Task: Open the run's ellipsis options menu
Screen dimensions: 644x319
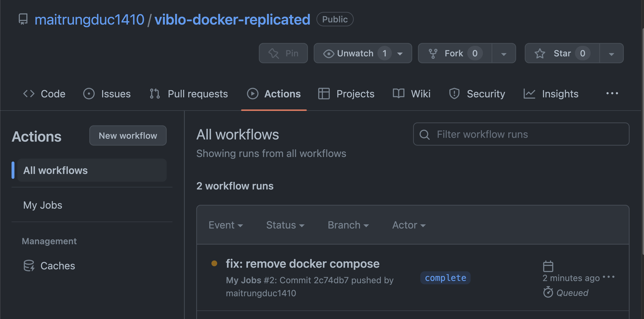Action: point(608,277)
